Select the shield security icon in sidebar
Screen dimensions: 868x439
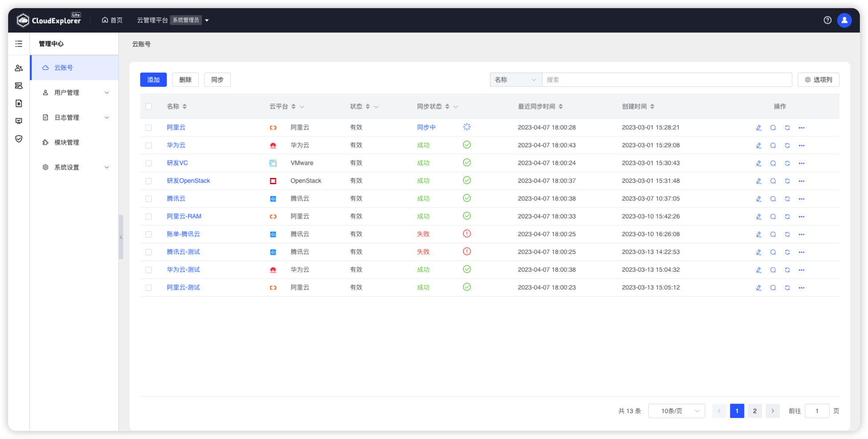19,139
